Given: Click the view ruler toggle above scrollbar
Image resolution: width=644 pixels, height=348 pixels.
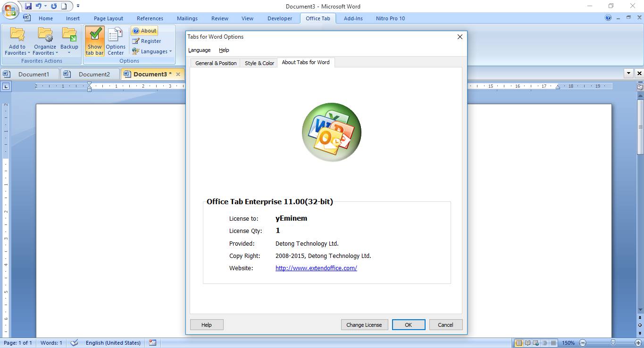Looking at the screenshot, I should (640, 87).
